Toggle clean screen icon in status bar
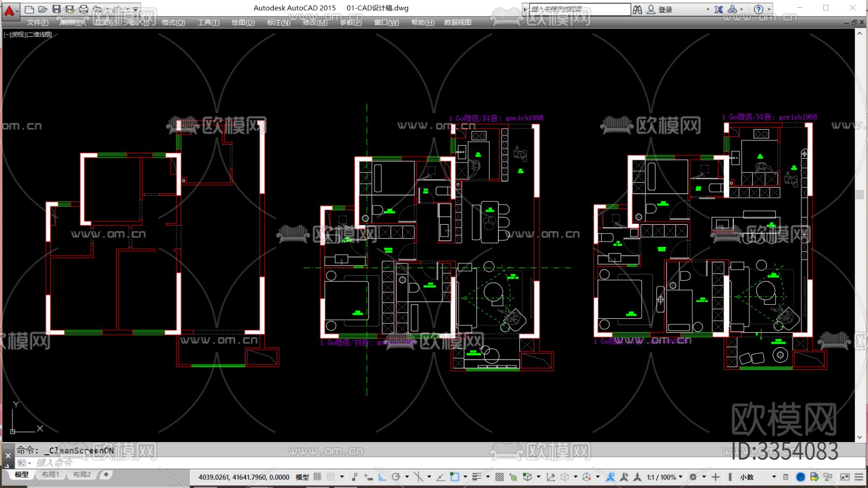 coord(845,477)
